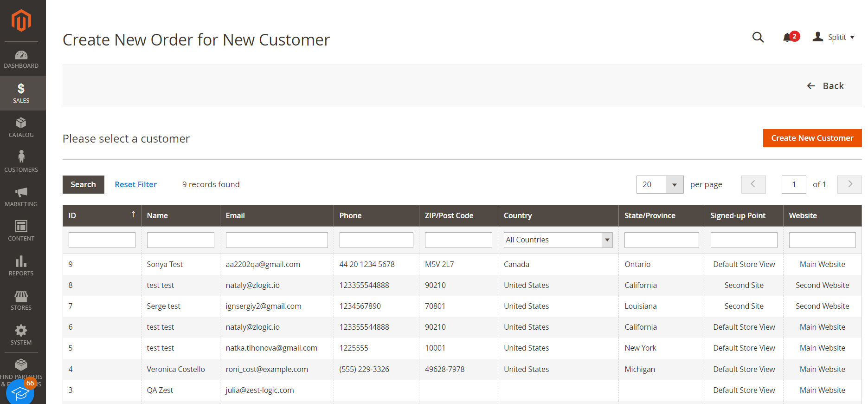Open the Sales sidebar menu

click(x=21, y=93)
